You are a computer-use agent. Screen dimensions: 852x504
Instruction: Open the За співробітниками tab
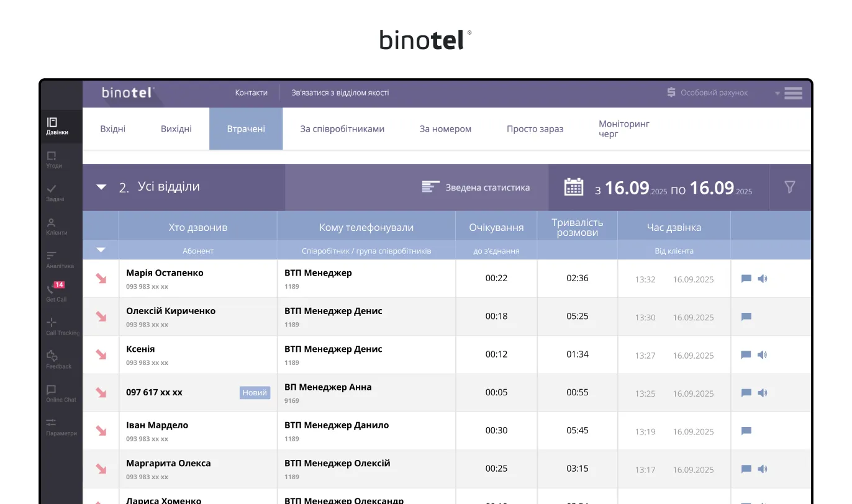click(342, 129)
